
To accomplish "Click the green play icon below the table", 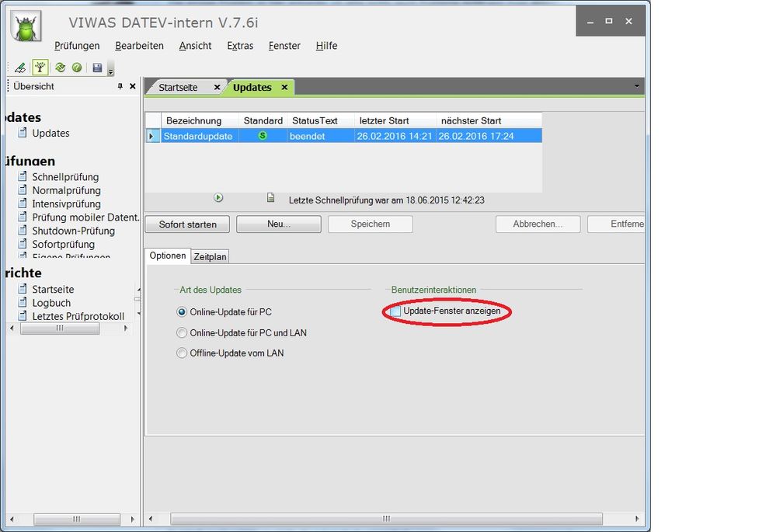I will 218,197.
